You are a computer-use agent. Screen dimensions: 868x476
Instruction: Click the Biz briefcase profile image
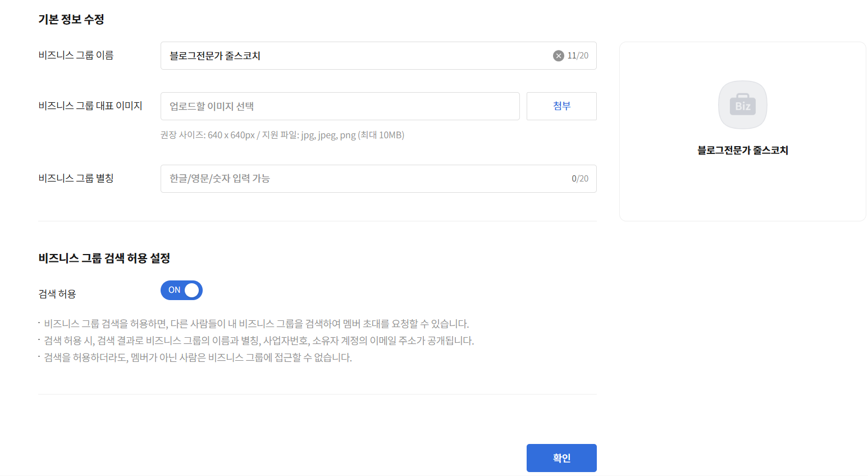(742, 105)
